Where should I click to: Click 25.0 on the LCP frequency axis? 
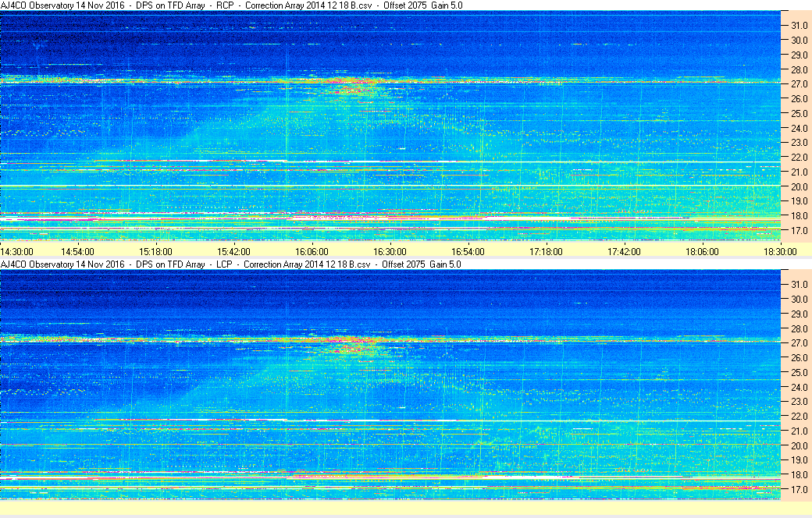799,373
